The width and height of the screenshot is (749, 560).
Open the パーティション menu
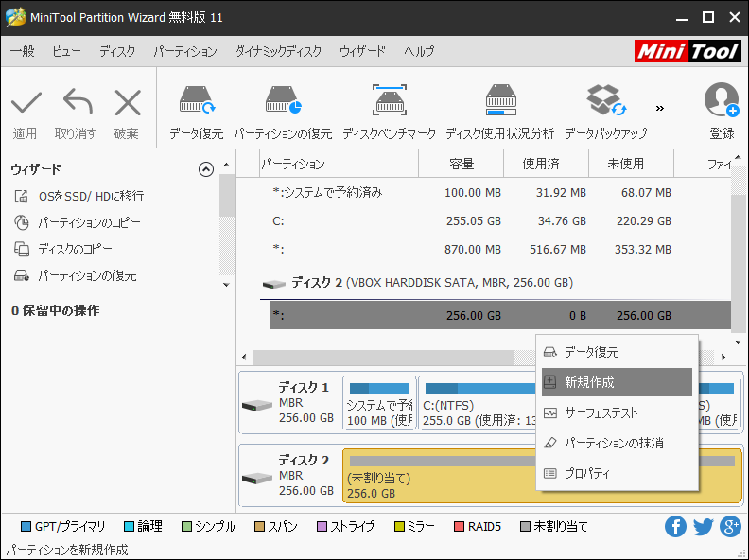pyautogui.click(x=185, y=51)
